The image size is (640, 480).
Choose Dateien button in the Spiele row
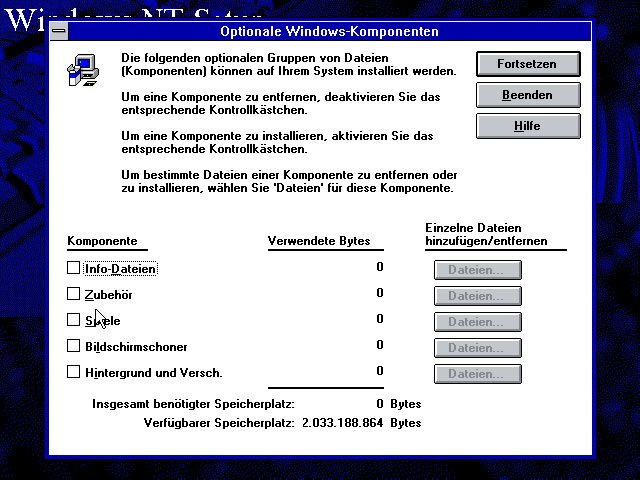477,321
